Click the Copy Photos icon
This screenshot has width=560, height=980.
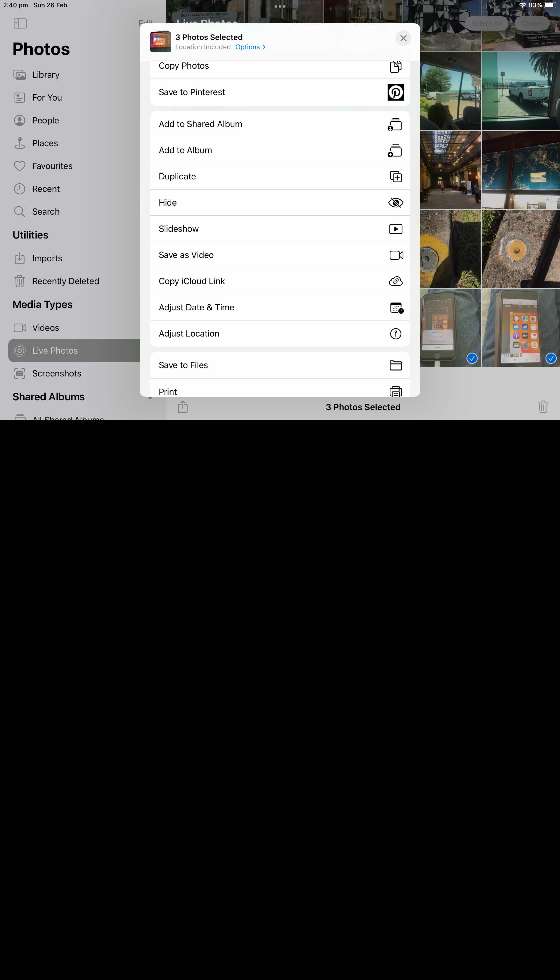click(396, 65)
